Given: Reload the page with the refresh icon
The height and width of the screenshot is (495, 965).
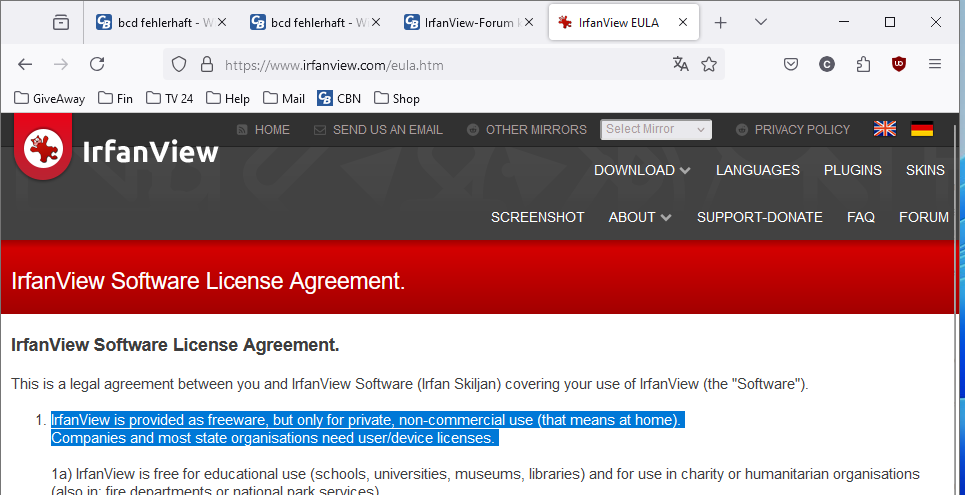Looking at the screenshot, I should (x=97, y=64).
